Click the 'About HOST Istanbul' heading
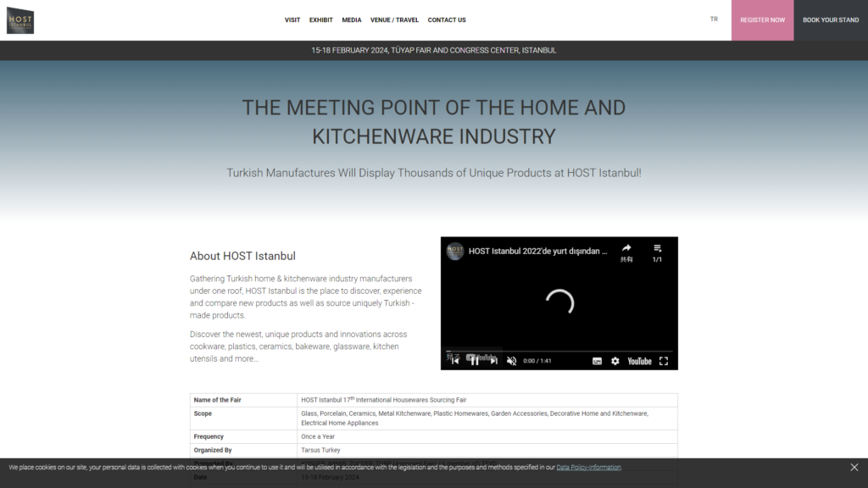 click(x=242, y=256)
